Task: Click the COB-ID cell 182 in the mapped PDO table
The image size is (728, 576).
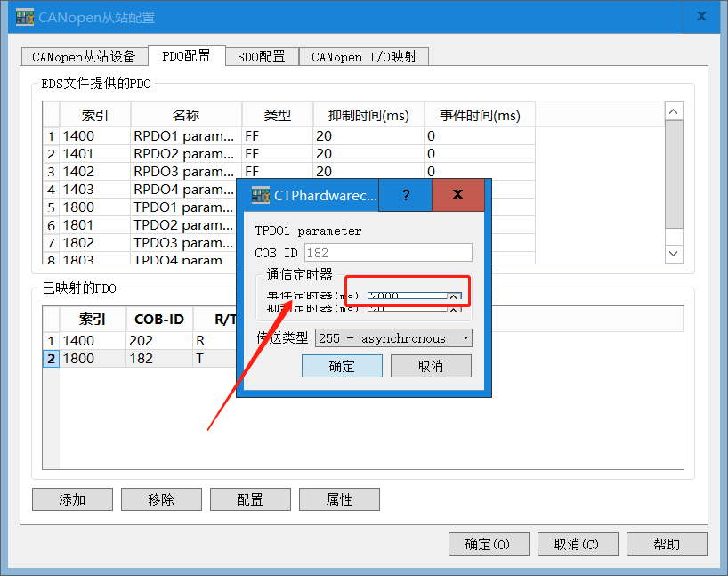Action: tap(159, 359)
